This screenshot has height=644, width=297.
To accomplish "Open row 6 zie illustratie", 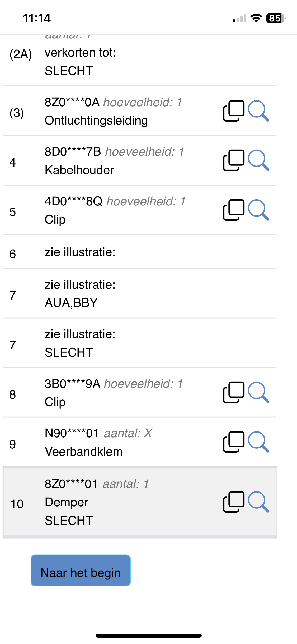I will click(140, 252).
